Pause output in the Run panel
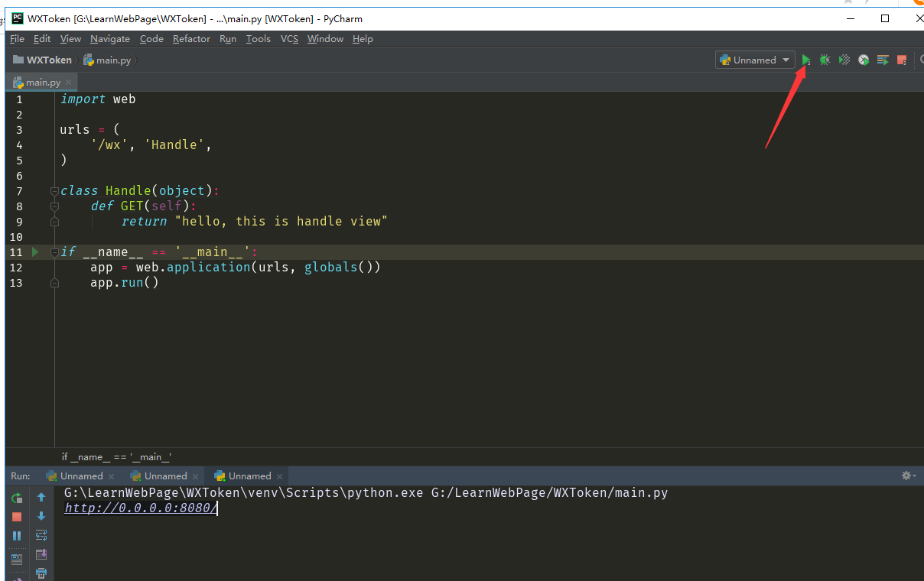Viewport: 924px width, 581px height. 17,536
